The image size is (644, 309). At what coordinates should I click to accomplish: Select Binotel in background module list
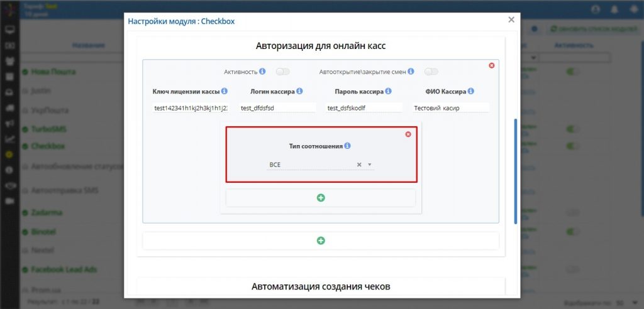pos(43,232)
